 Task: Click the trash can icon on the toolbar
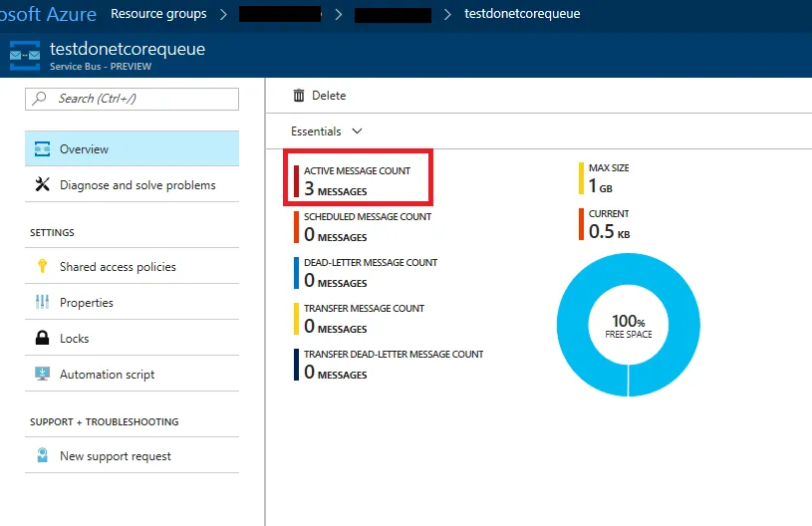299,96
